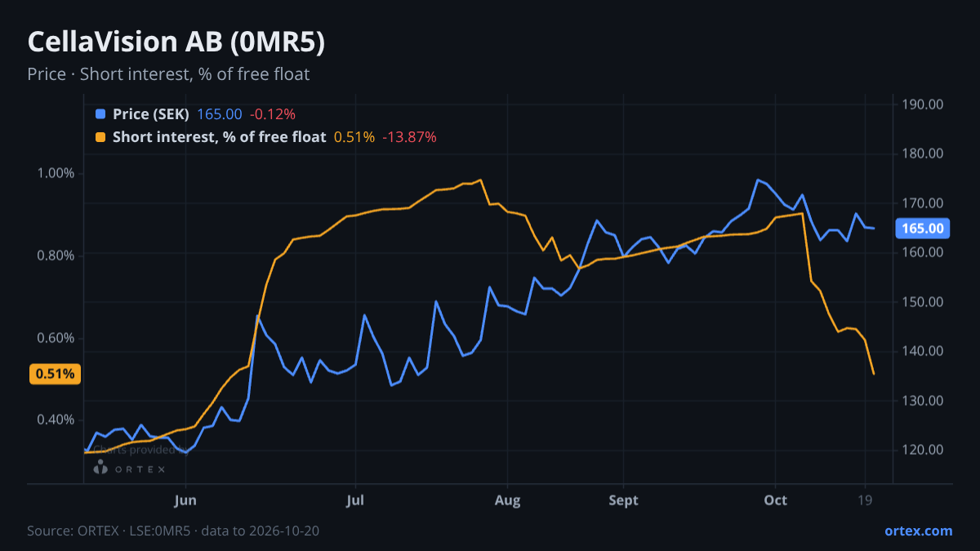Click the CellaVision AB (0MR5) title

(176, 42)
